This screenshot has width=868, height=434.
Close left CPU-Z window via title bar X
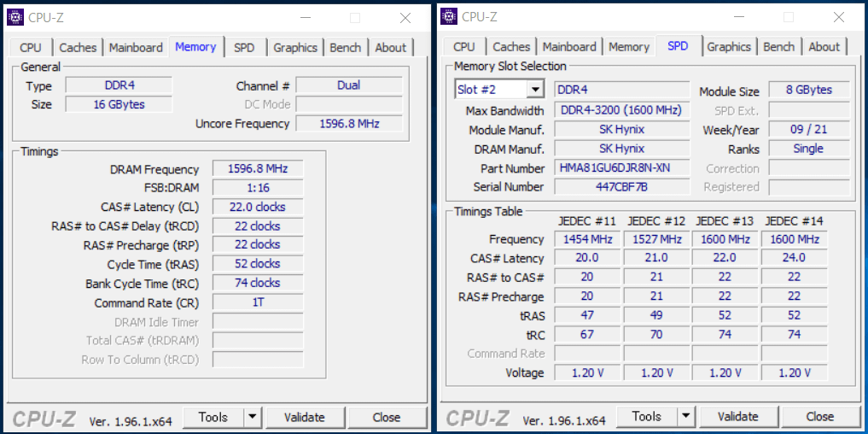point(405,18)
